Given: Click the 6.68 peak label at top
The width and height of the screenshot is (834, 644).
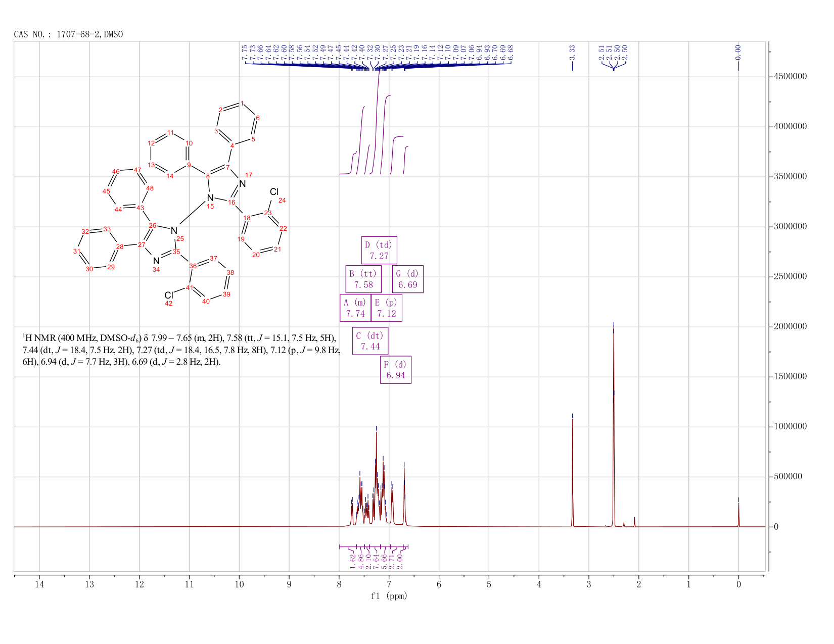Looking at the screenshot, I should pyautogui.click(x=511, y=52).
